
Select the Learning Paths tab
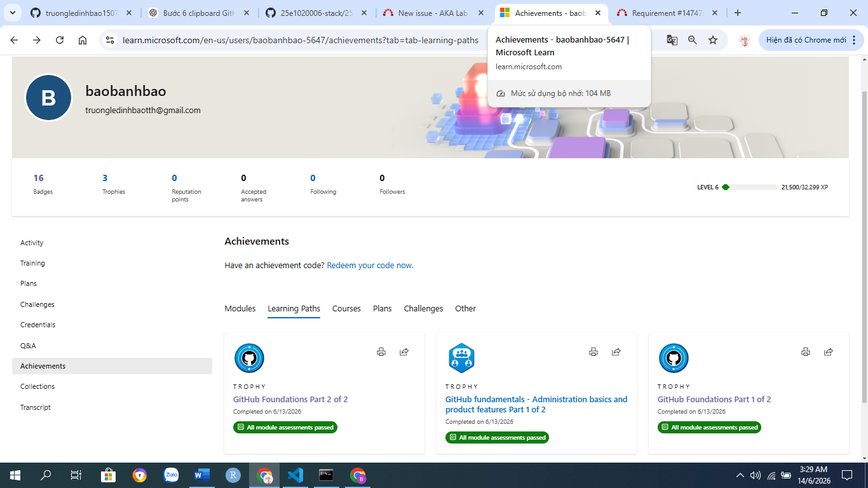click(294, 309)
